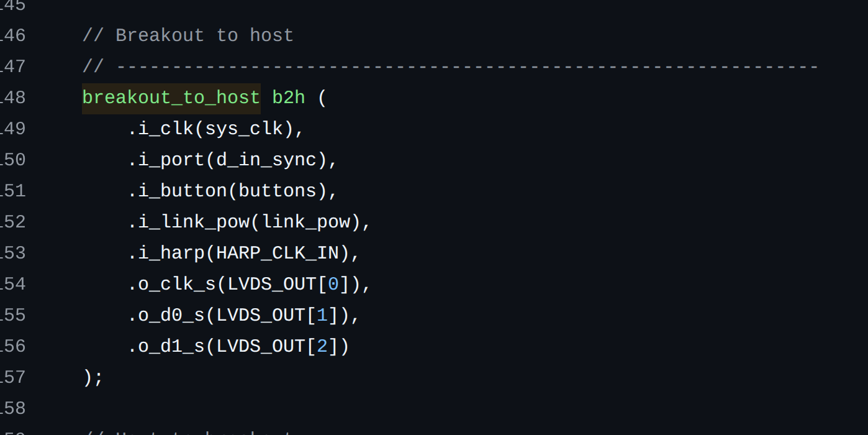The image size is (868, 435).
Task: Click sys_clk in the i_clk connection
Action: [x=244, y=129]
